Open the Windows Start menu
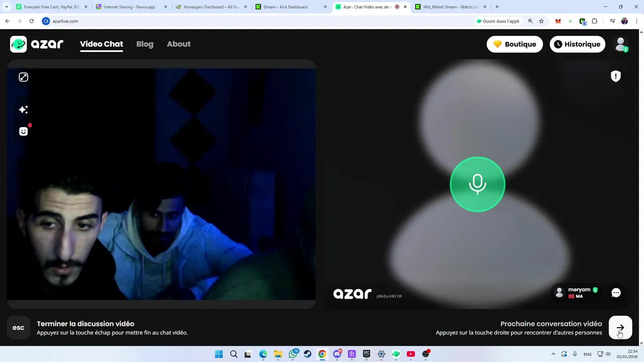The width and height of the screenshot is (644, 362). [219, 354]
